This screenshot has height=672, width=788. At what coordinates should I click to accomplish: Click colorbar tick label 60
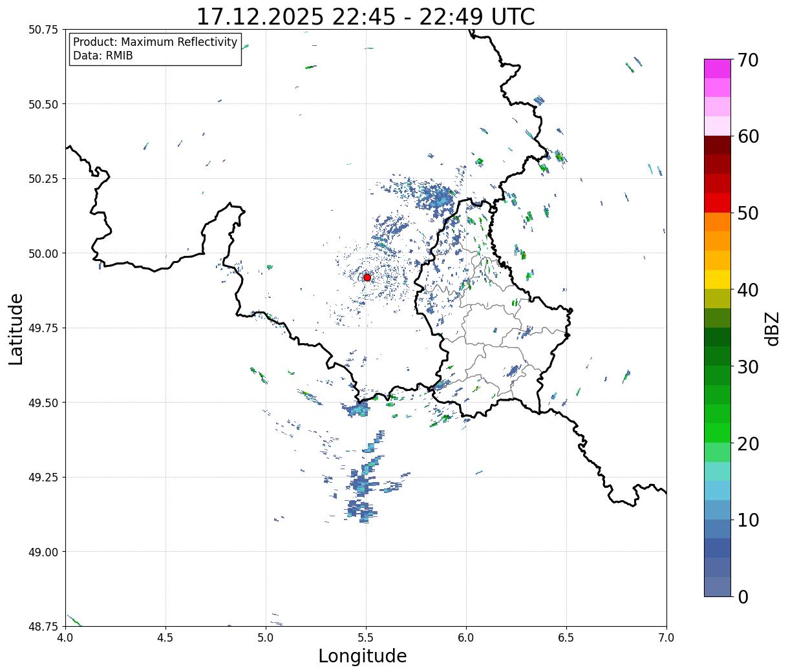pos(748,136)
